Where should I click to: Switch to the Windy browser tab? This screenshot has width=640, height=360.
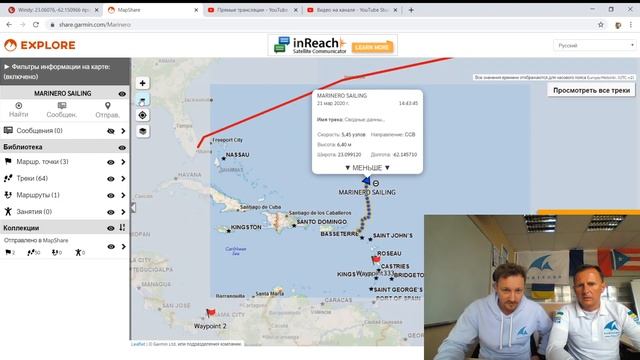[53, 10]
